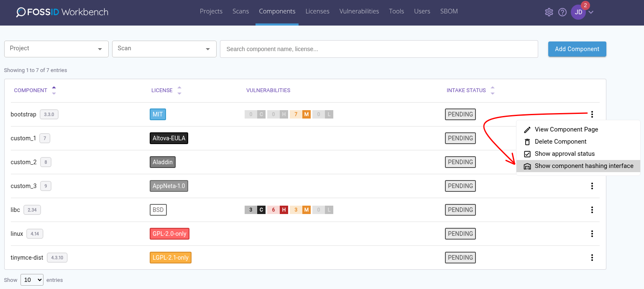
Task: Choose View Component Page from the menu
Action: 578,130
